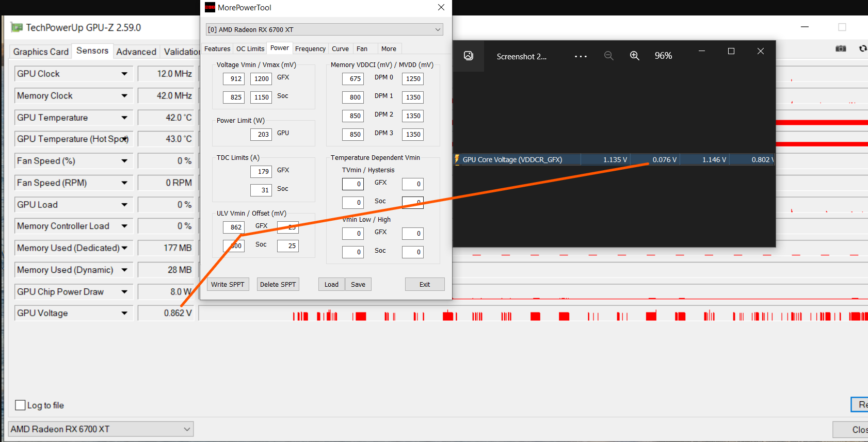Image resolution: width=868 pixels, height=442 pixels.
Task: Click the ULV Vmin GFX field showing 862
Action: click(x=234, y=227)
